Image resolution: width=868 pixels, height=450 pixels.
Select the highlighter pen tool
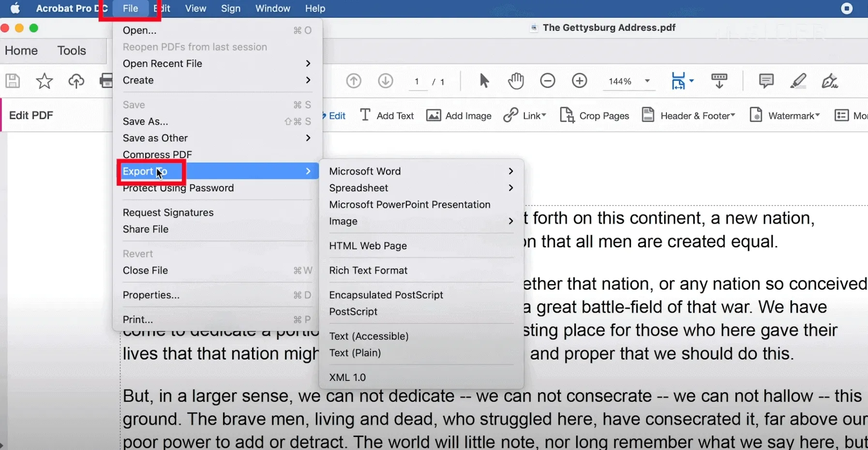(x=798, y=81)
